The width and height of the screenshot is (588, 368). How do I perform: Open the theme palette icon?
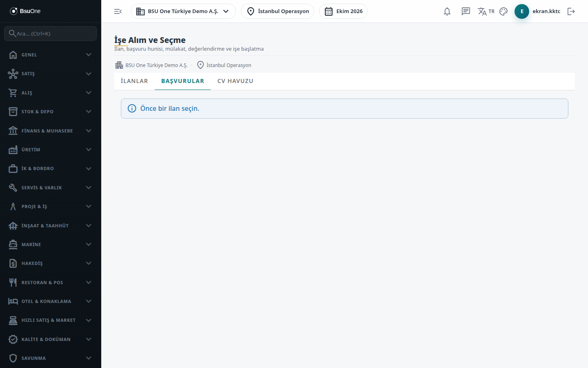click(x=503, y=11)
